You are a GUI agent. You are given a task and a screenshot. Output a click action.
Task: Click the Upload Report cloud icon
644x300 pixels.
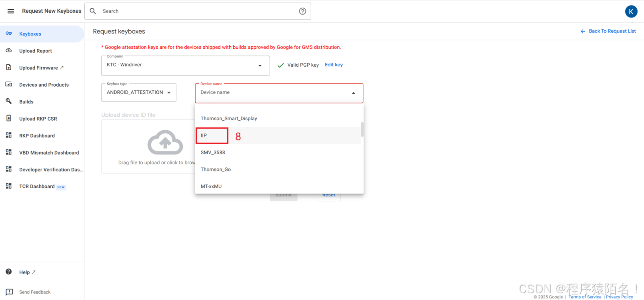point(9,51)
